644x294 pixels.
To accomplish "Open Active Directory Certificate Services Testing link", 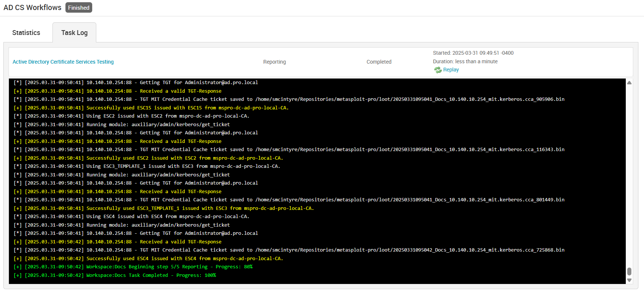I will [x=63, y=62].
